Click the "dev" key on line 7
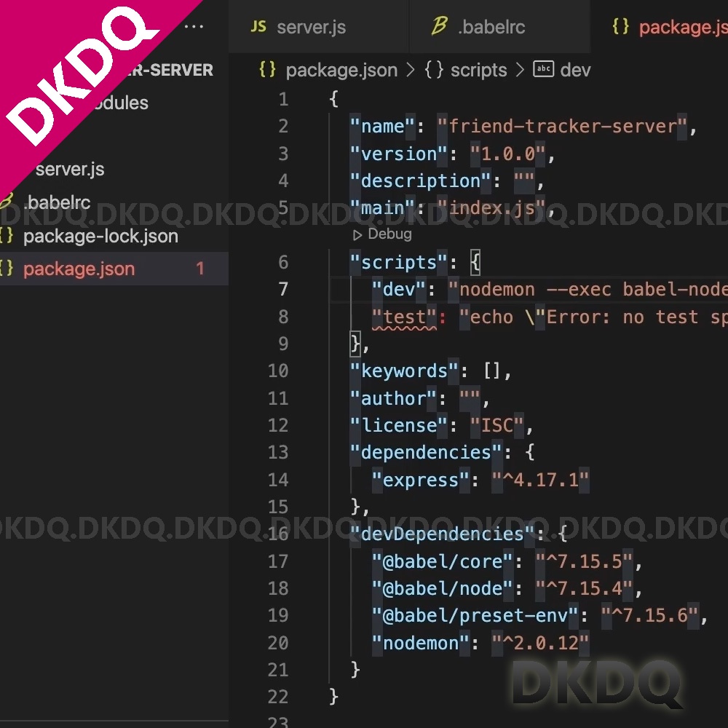This screenshot has width=728, height=728. tap(399, 290)
